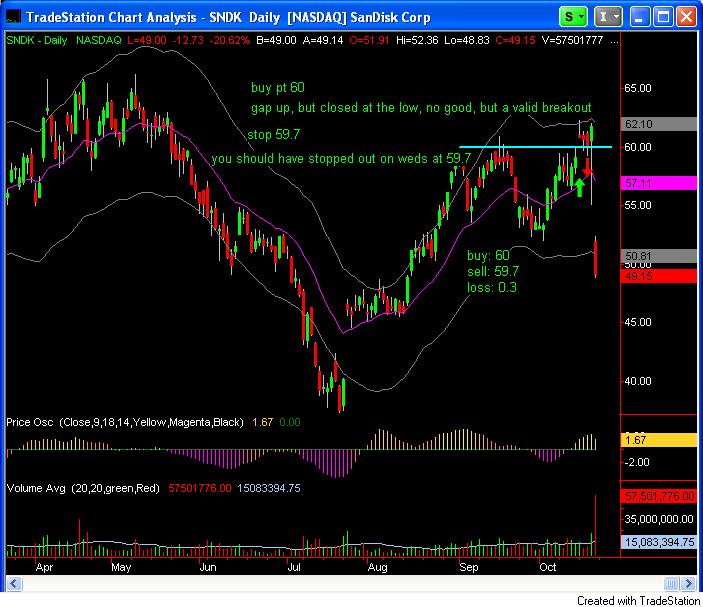Click the green up arrow marker on chart
This screenshot has height=607, width=703.
click(579, 187)
